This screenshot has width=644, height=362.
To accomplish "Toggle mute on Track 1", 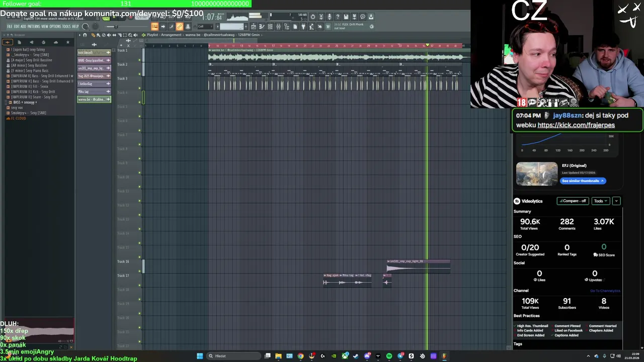I will pos(140,60).
